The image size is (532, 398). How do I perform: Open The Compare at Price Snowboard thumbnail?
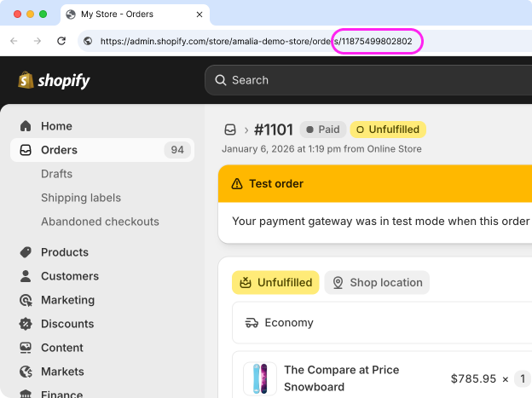(260, 378)
